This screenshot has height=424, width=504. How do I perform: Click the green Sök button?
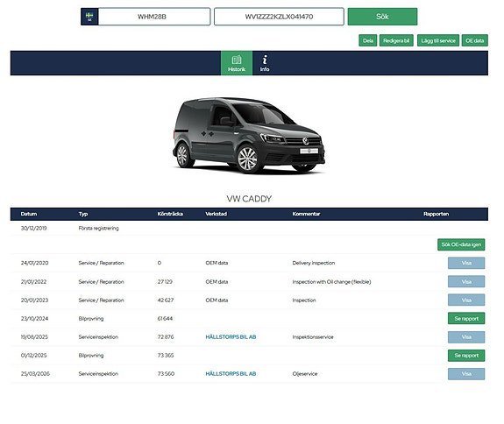382,17
